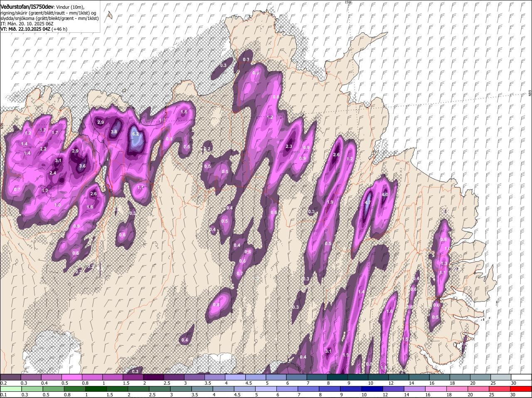Click the 1.8 precipitation label

click(184, 112)
